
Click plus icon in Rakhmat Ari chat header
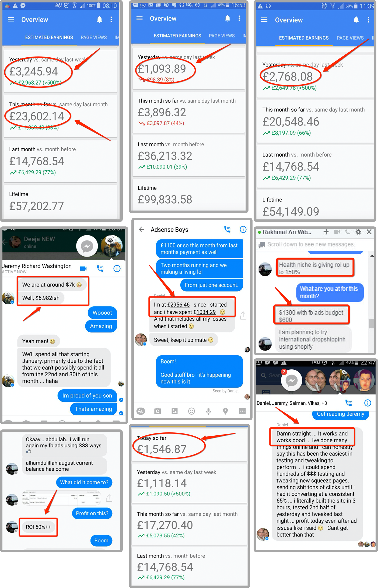(326, 232)
